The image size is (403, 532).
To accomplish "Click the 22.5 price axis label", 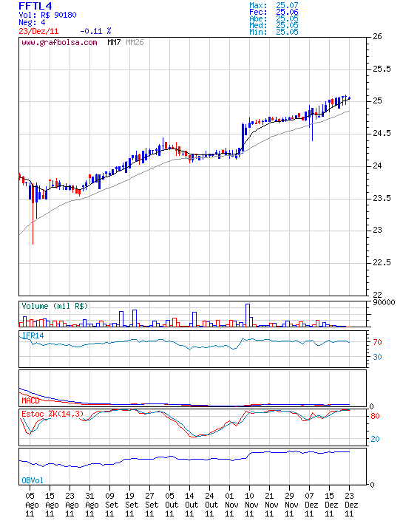I will click(x=382, y=262).
